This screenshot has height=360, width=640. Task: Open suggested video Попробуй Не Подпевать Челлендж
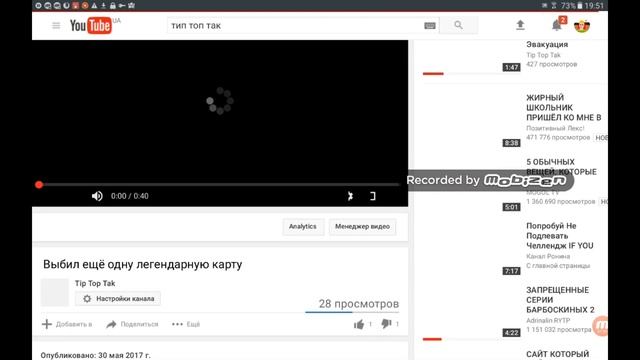click(x=560, y=236)
